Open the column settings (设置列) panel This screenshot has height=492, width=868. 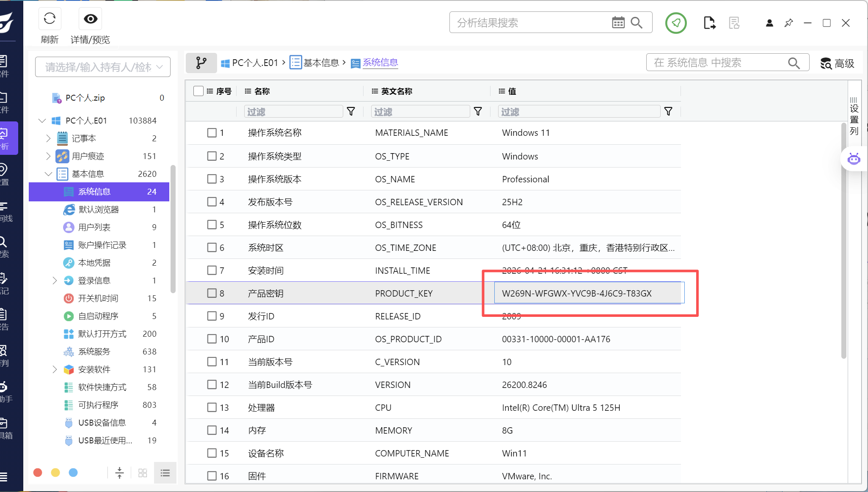pyautogui.click(x=854, y=116)
